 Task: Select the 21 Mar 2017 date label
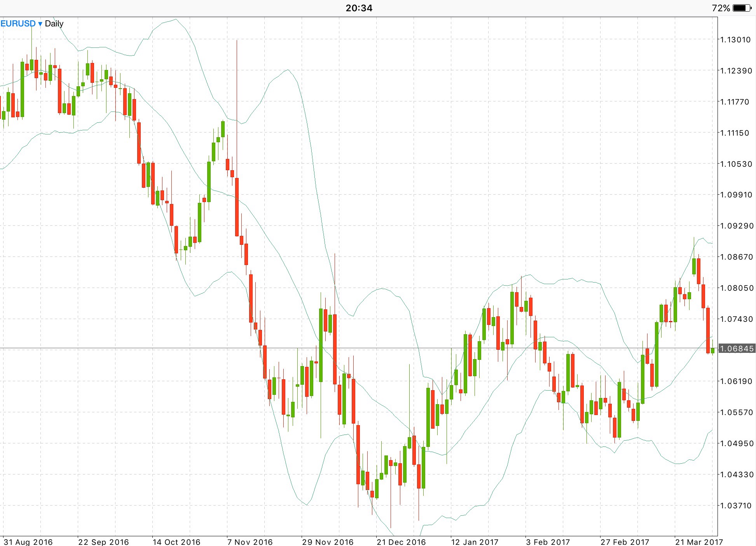(x=698, y=542)
